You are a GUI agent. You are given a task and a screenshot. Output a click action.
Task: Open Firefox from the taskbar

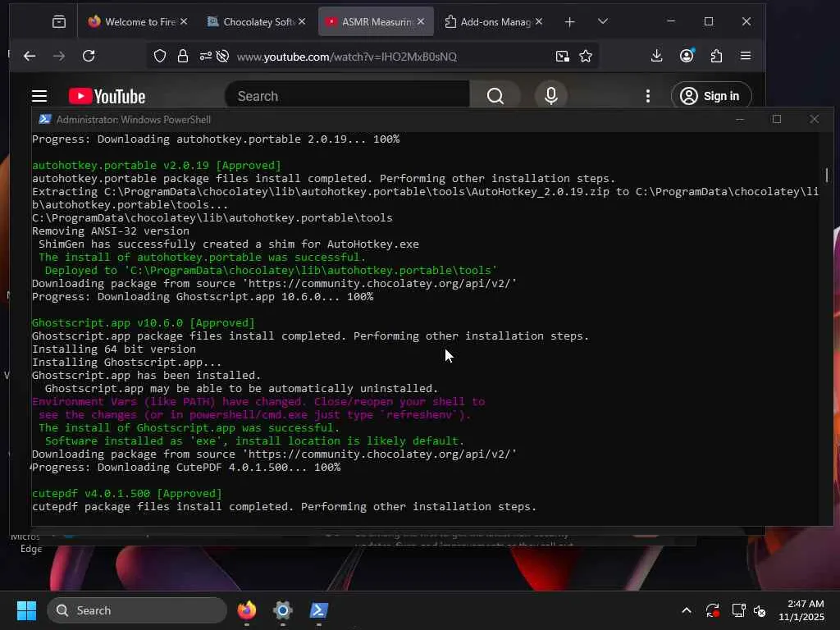[x=246, y=610]
